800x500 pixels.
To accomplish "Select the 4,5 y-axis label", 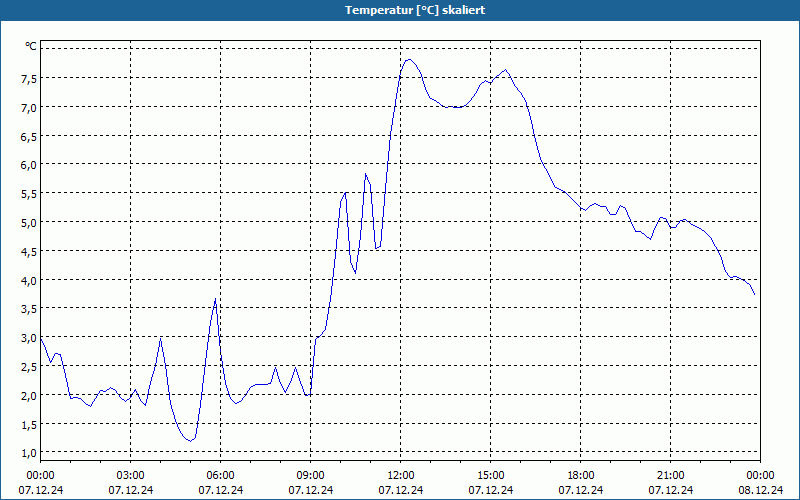I will pyautogui.click(x=28, y=251).
